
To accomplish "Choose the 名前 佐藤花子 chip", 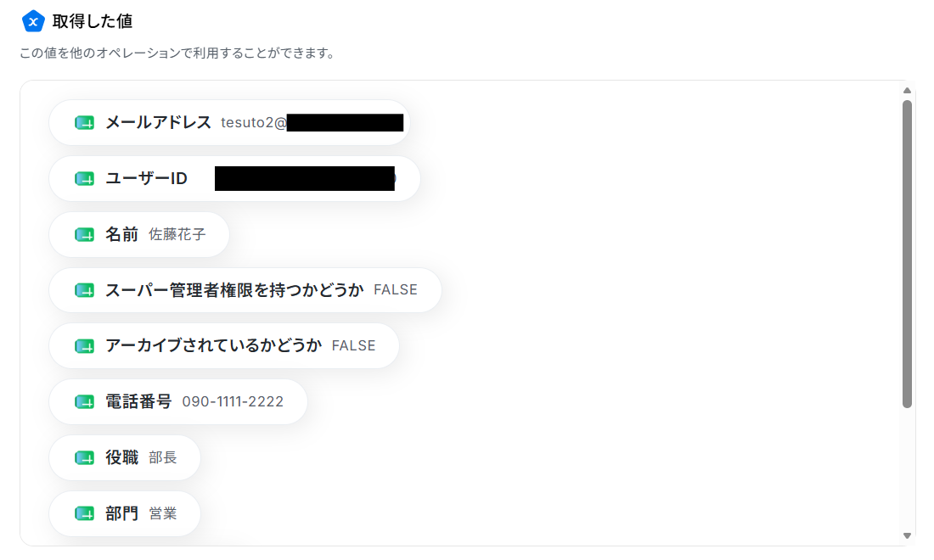I will pos(139,234).
